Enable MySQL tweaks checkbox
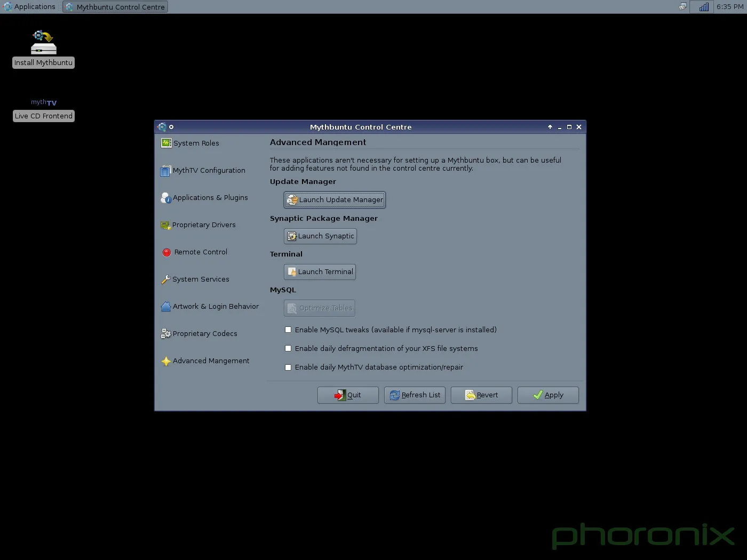The height and width of the screenshot is (560, 747). point(288,330)
